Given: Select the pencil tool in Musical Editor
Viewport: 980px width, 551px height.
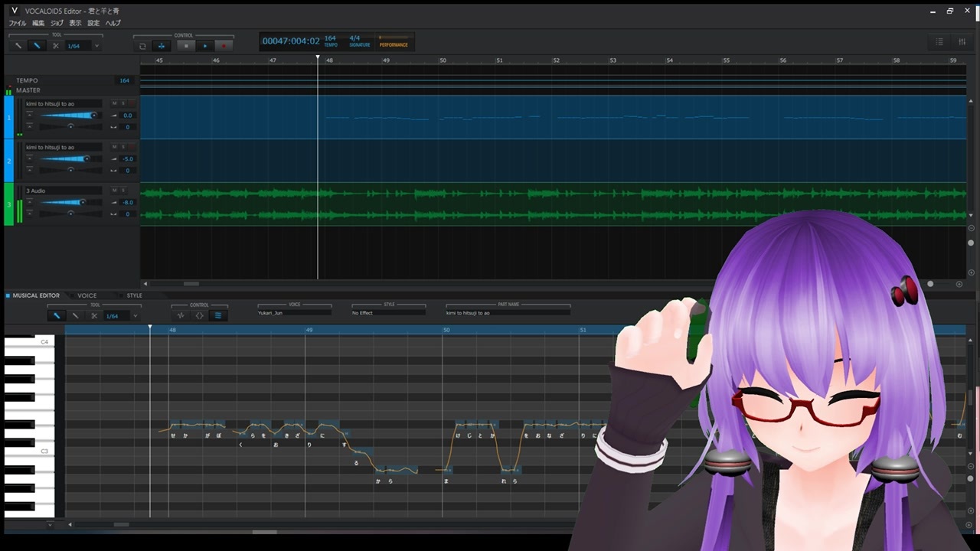Looking at the screenshot, I should pyautogui.click(x=57, y=315).
